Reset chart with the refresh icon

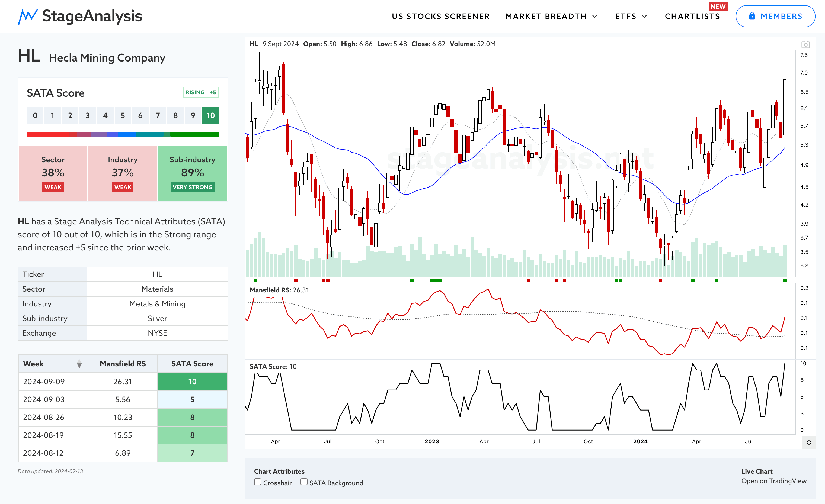809,442
